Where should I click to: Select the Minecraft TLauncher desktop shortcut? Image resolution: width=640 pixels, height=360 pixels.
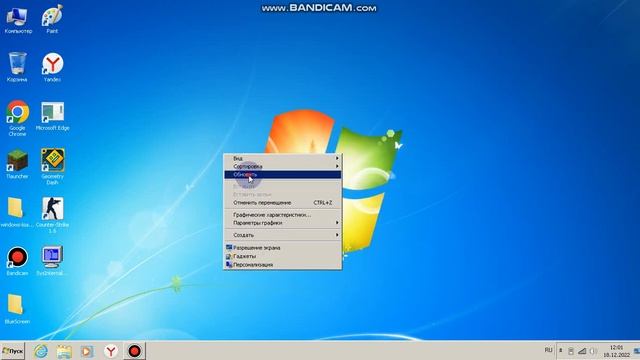click(17, 164)
